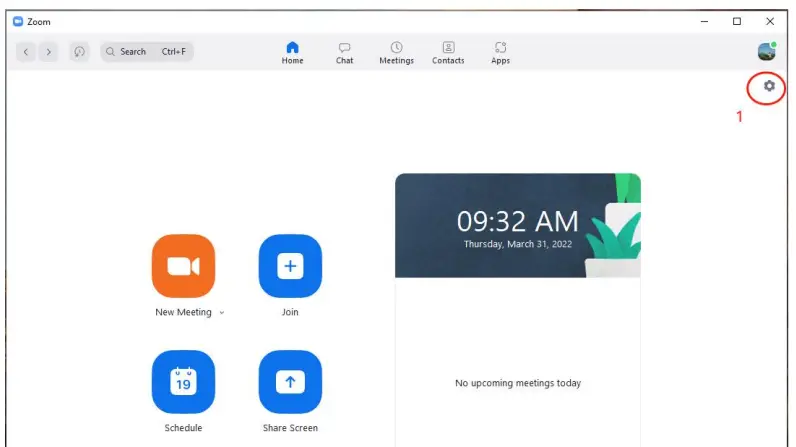Open the Chat tab
796x447 pixels.
pyautogui.click(x=344, y=53)
